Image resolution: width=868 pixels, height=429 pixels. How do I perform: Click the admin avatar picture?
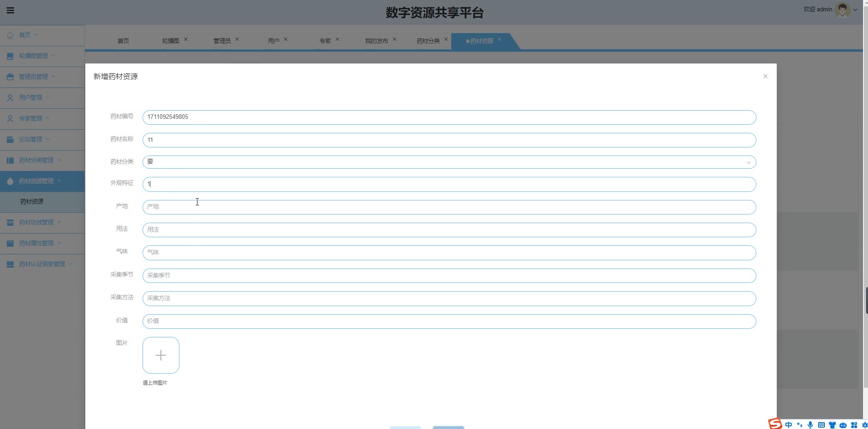(x=843, y=10)
